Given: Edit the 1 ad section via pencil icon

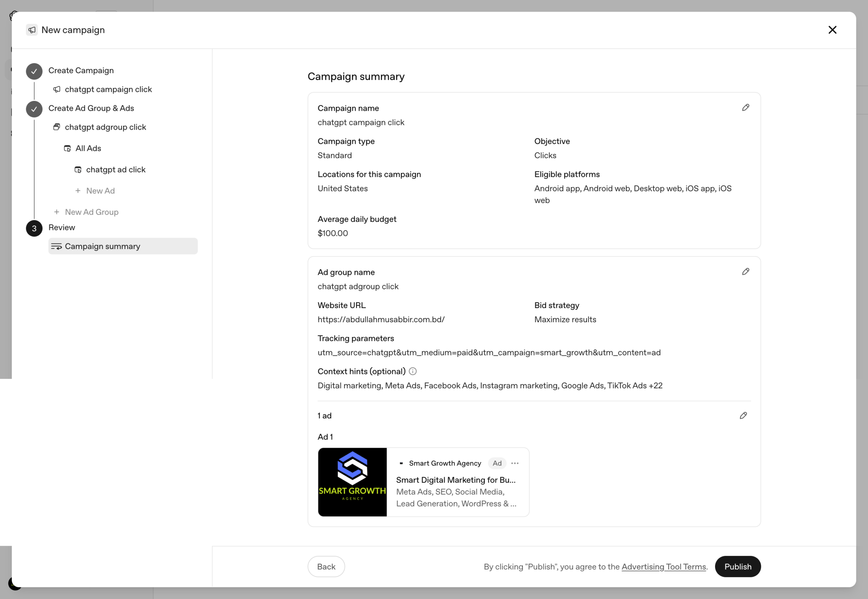Looking at the screenshot, I should (x=743, y=415).
